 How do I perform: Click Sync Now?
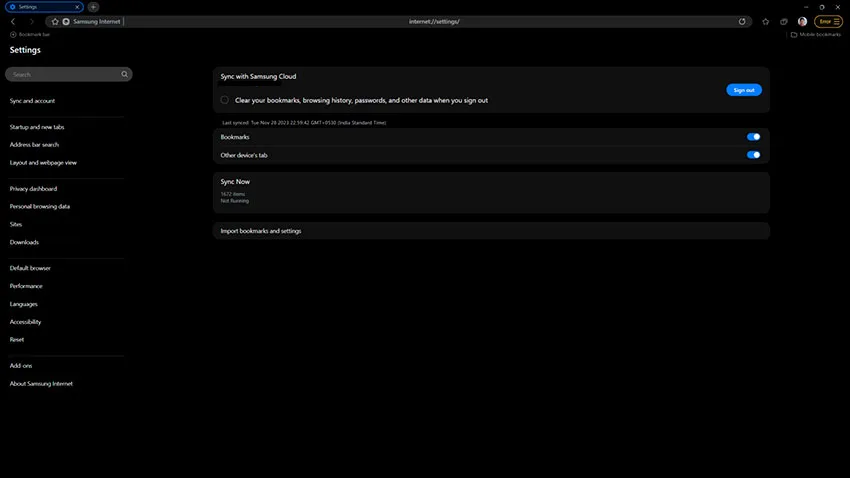click(x=235, y=182)
